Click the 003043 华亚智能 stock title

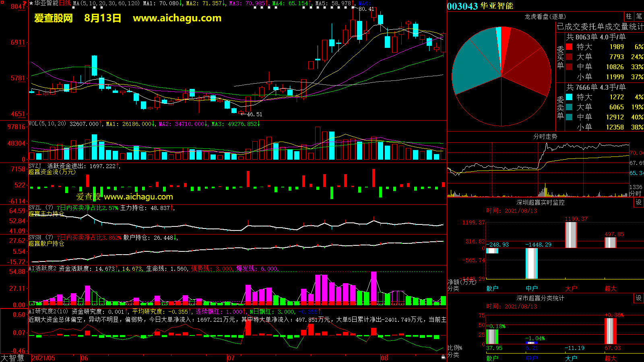[480, 6]
